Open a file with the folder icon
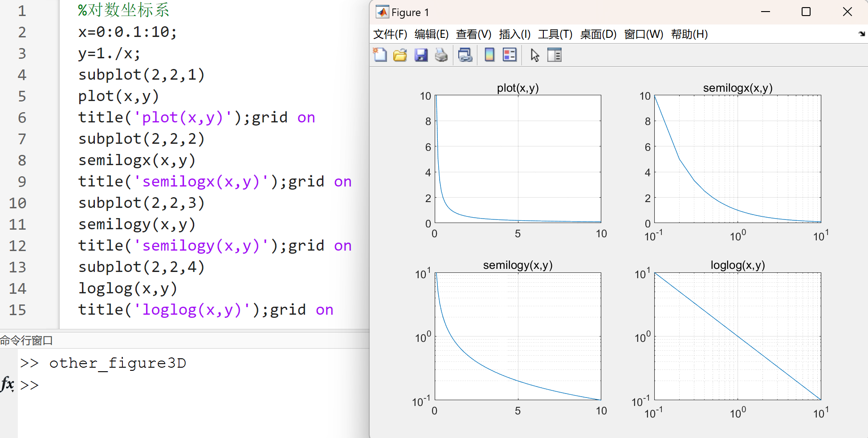868x438 pixels. pos(400,55)
